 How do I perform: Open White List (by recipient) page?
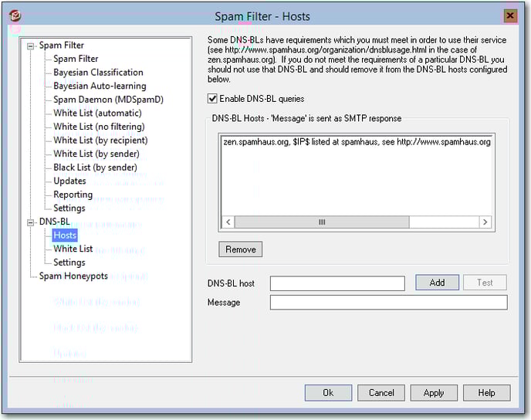coord(100,141)
